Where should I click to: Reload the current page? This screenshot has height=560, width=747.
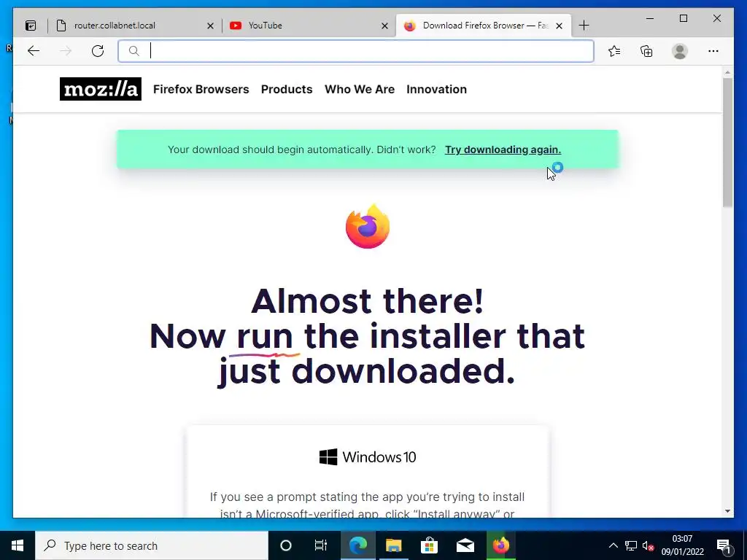pyautogui.click(x=98, y=51)
